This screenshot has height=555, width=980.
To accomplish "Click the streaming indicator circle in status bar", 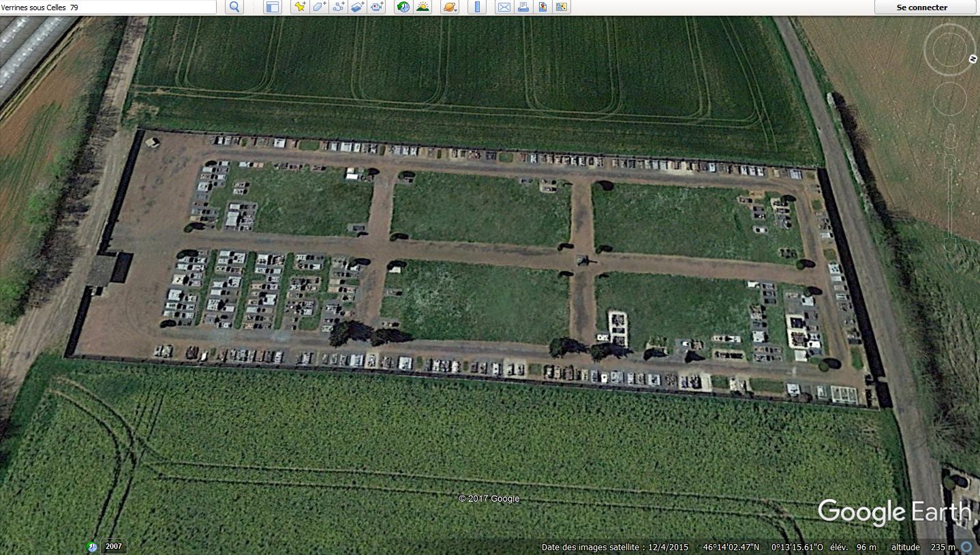I will (966, 547).
